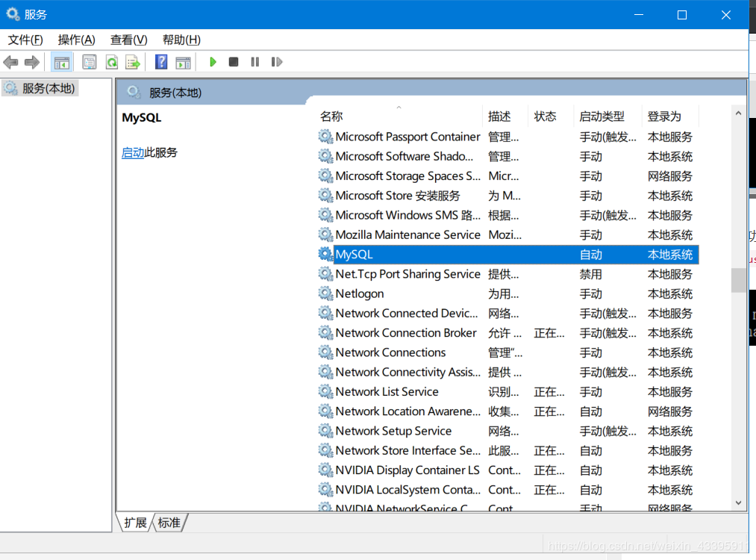This screenshot has height=560, width=756.
Task: Select 服务(本地) in the left pane
Action: pyautogui.click(x=40, y=87)
